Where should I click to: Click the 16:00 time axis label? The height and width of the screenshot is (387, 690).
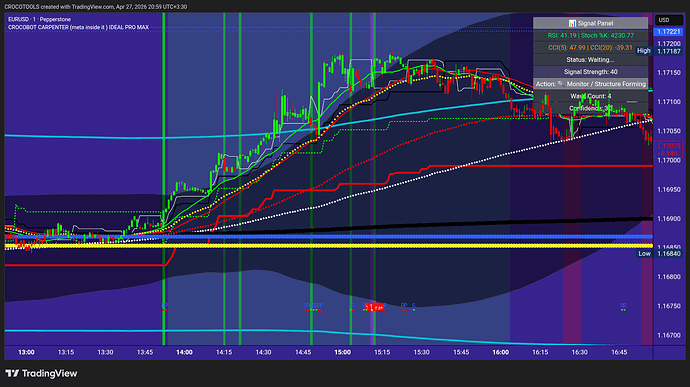[x=500, y=352]
